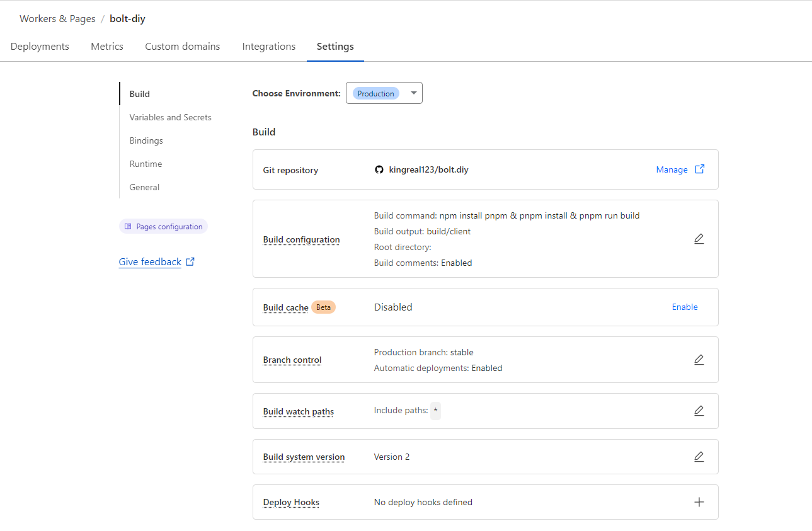Click the Production branch: stable text
This screenshot has width=812, height=531.
(x=423, y=352)
